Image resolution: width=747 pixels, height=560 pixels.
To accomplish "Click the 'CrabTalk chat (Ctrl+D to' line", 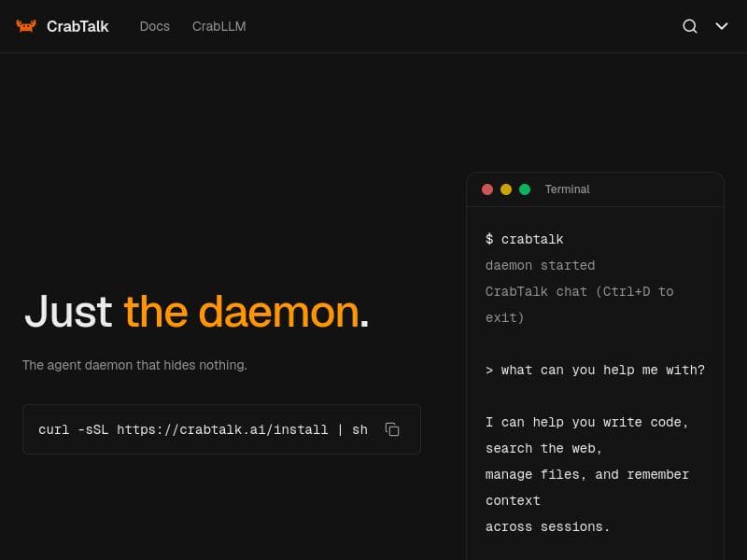I will click(579, 291).
